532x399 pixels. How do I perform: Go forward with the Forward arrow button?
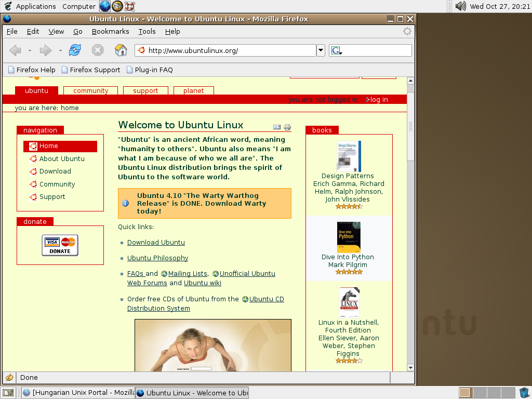click(x=45, y=50)
